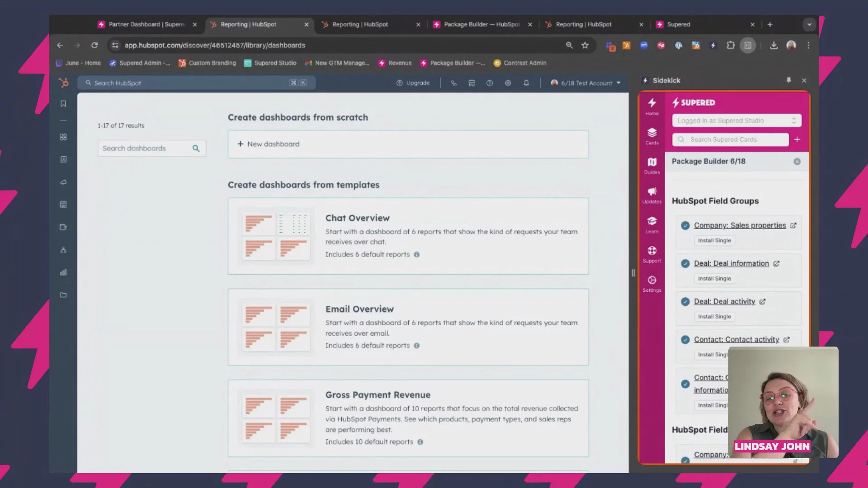Open the Logged in as Supered Studio dropdown
Image resolution: width=868 pixels, height=488 pixels.
coord(736,121)
